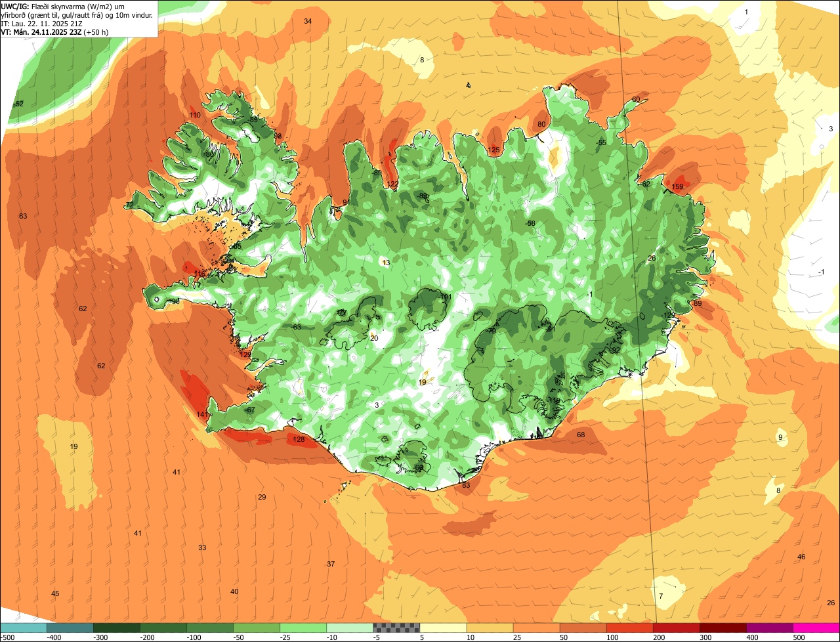Image resolution: width=840 pixels, height=642 pixels.
Task: Click the '-200' legend label
Action: click(x=148, y=637)
